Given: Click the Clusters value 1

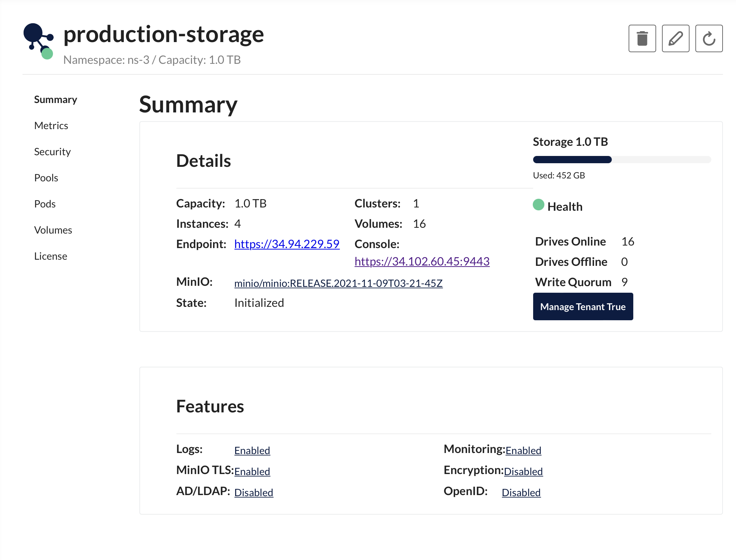Looking at the screenshot, I should [x=416, y=203].
